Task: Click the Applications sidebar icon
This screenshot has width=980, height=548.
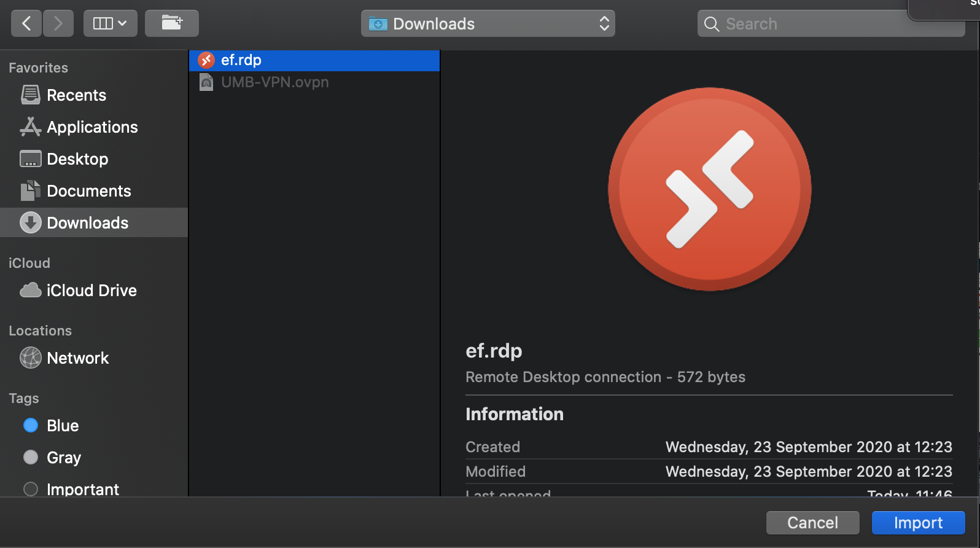Action: pyautogui.click(x=31, y=127)
